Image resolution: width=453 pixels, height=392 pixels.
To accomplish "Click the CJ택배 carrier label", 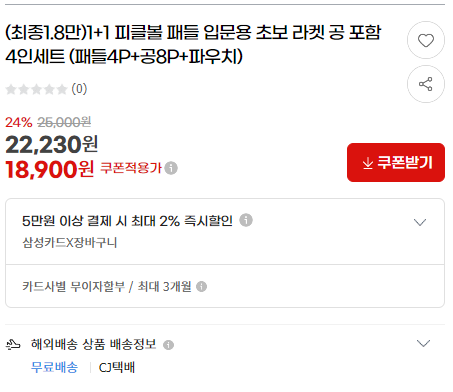I will coord(117,367).
